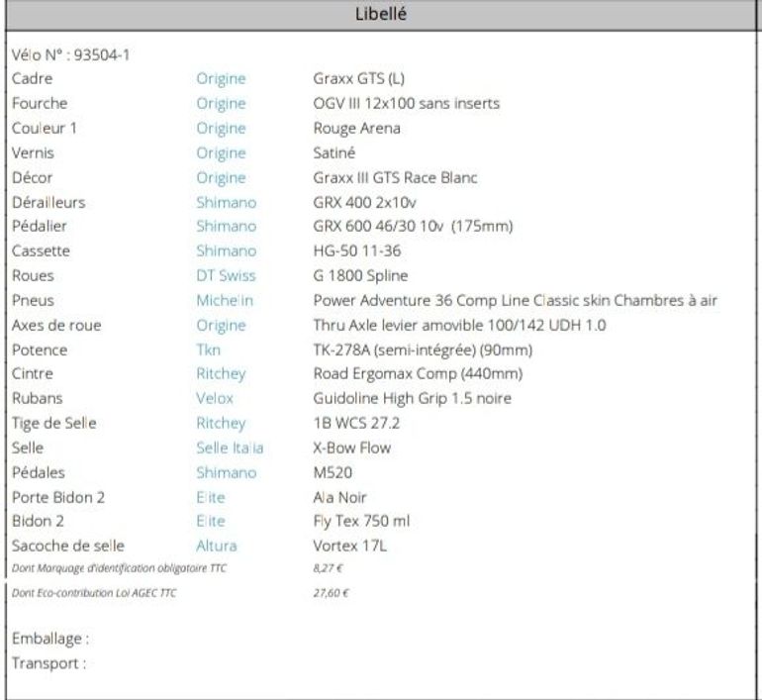The width and height of the screenshot is (762, 700).
Task: Click Origine in Axes de roue row
Action: click(221, 326)
